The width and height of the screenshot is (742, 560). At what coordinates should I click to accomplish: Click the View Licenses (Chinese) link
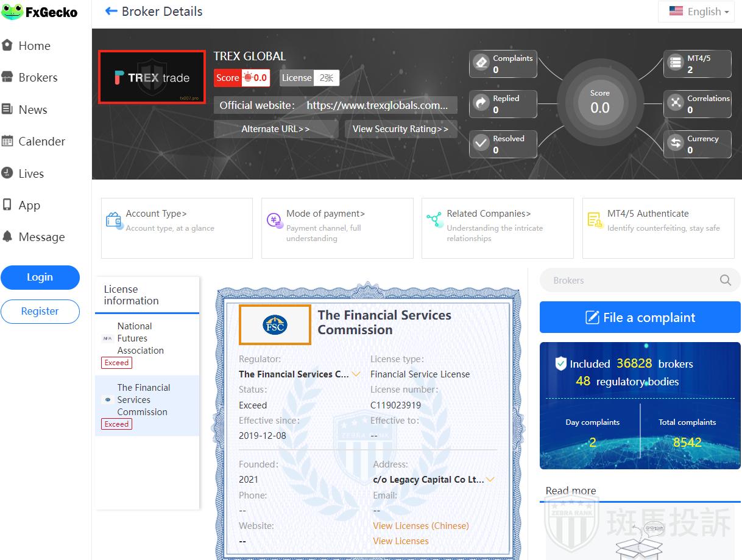420,526
